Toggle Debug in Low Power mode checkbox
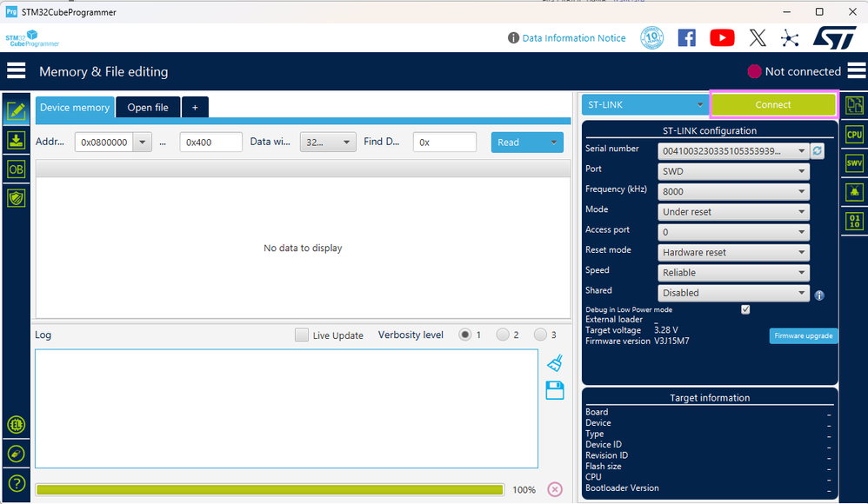The height and width of the screenshot is (504, 868). point(745,309)
